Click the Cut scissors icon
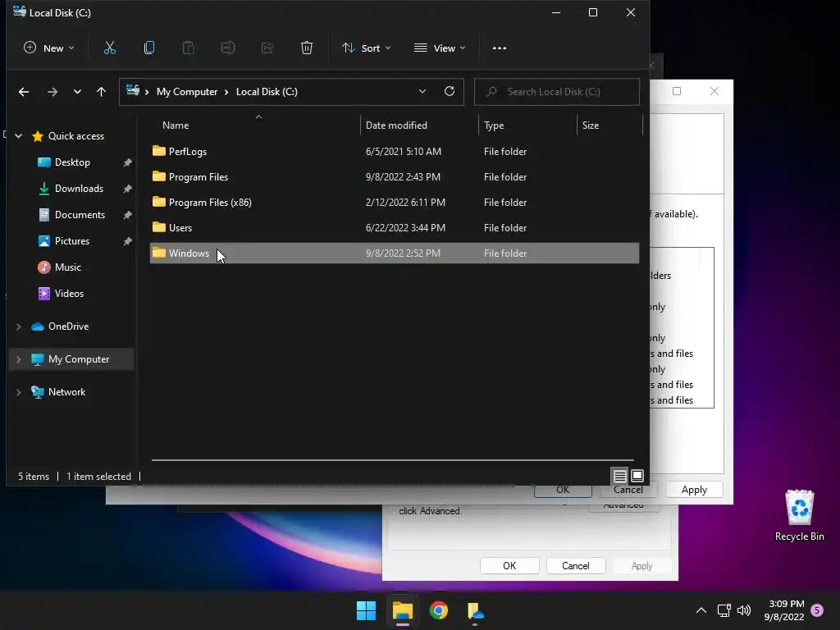The image size is (840, 630). coord(109,48)
